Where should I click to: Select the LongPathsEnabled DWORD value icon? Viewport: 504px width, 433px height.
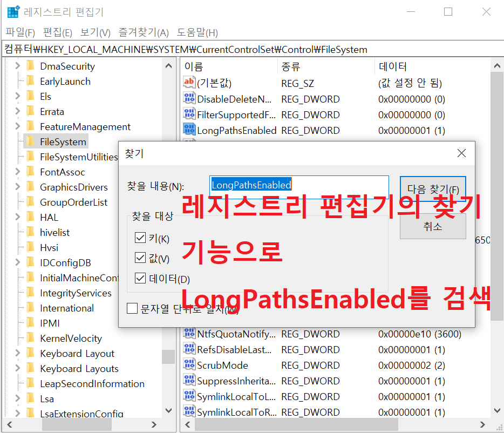click(x=189, y=130)
